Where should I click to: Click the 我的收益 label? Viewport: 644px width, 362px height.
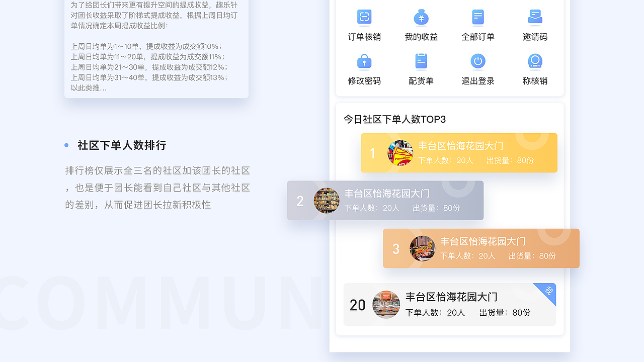[x=421, y=37]
